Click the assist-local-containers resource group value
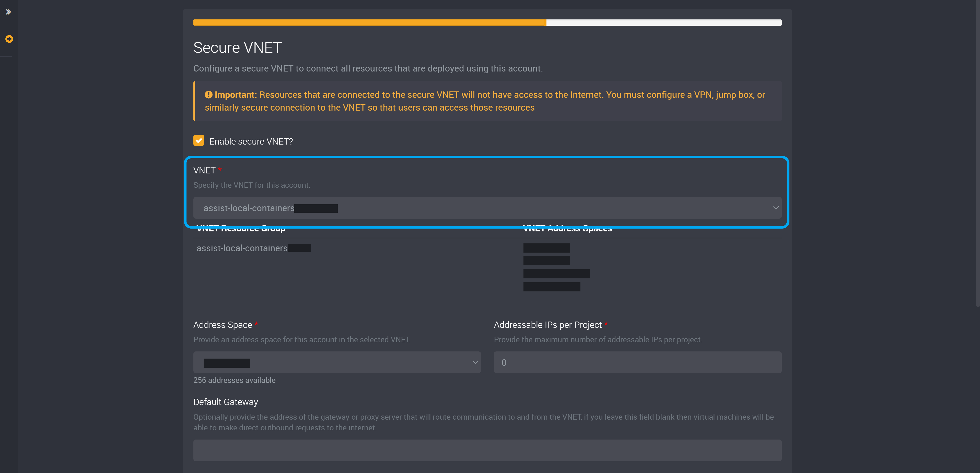Screen dimensions: 980x473 coord(254,248)
